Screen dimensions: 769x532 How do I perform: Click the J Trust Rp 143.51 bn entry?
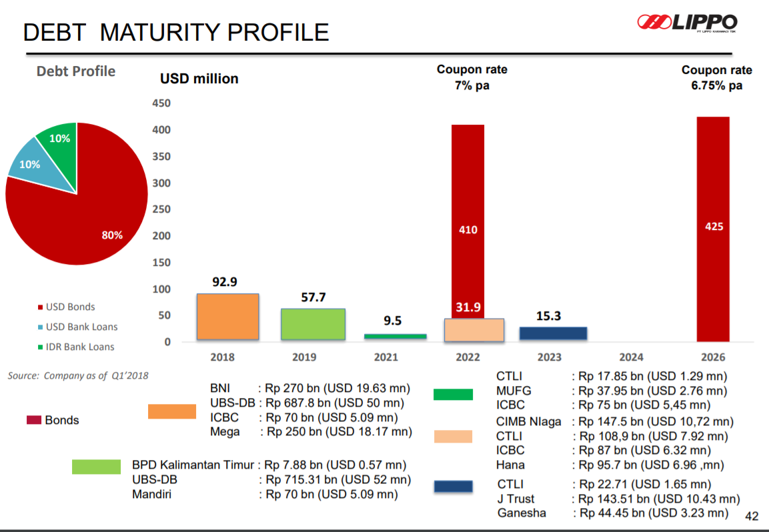618,499
